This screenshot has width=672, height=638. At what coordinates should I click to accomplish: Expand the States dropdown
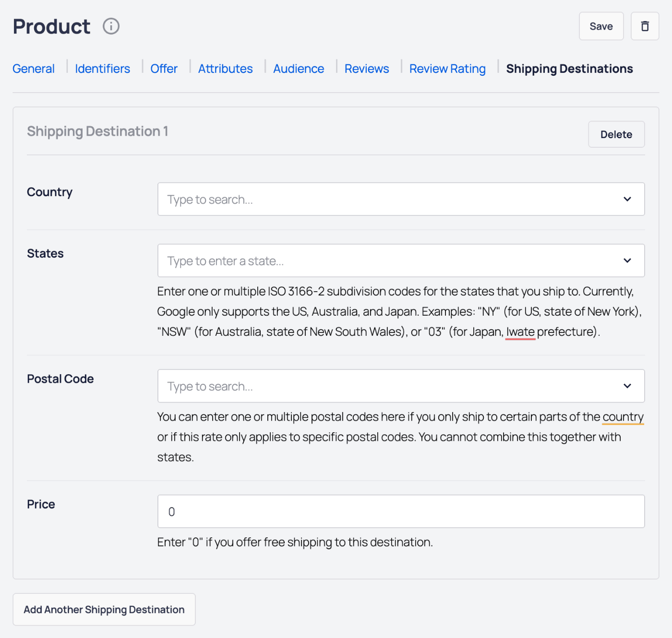pos(627,260)
